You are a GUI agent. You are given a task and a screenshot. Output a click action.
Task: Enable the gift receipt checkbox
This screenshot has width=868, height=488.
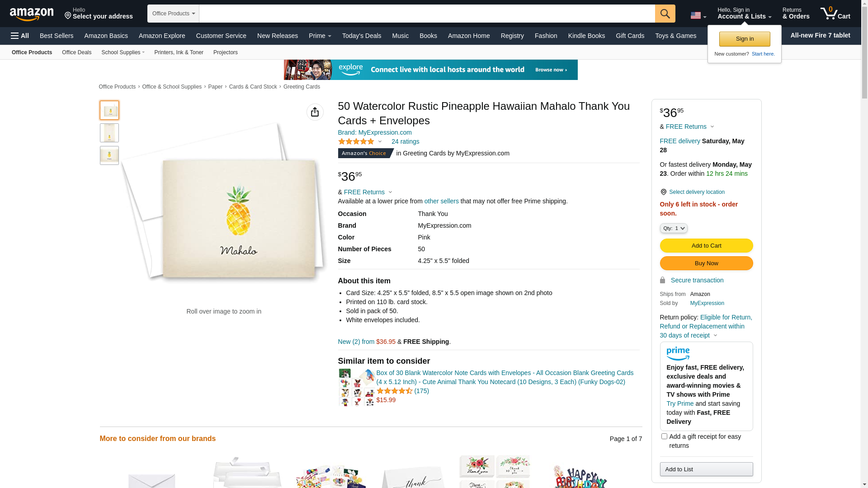coord(664,436)
